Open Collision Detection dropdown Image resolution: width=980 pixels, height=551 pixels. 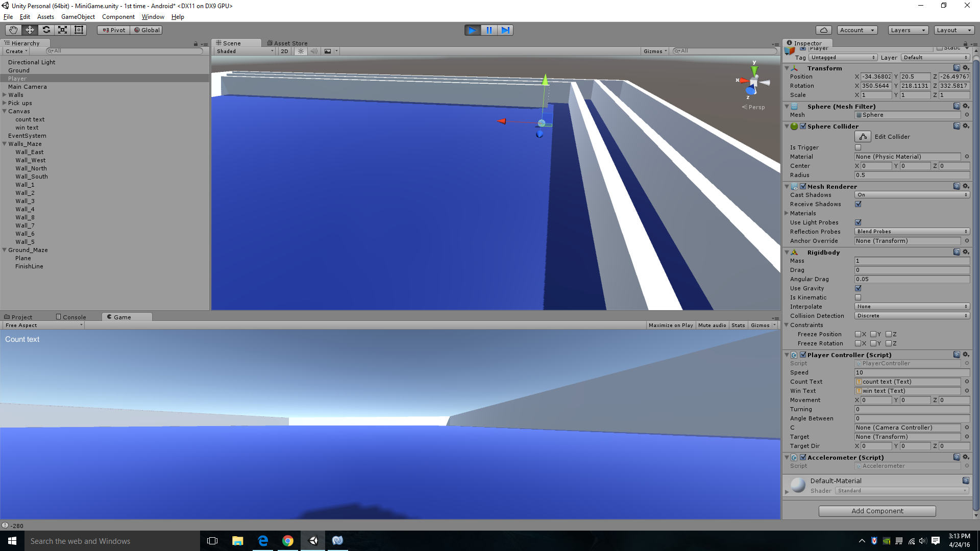click(x=912, y=316)
